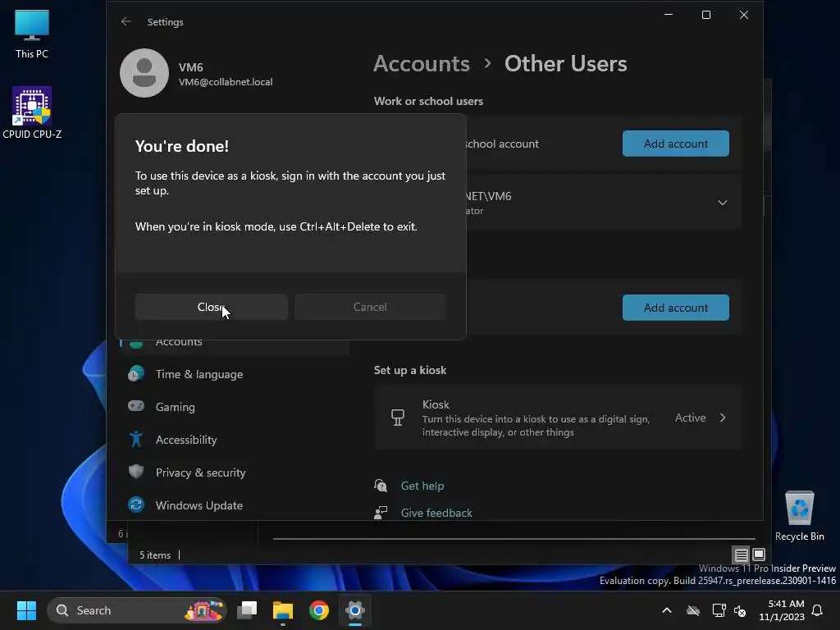Click the Cancel button in the dialog
840x630 pixels.
tap(370, 307)
